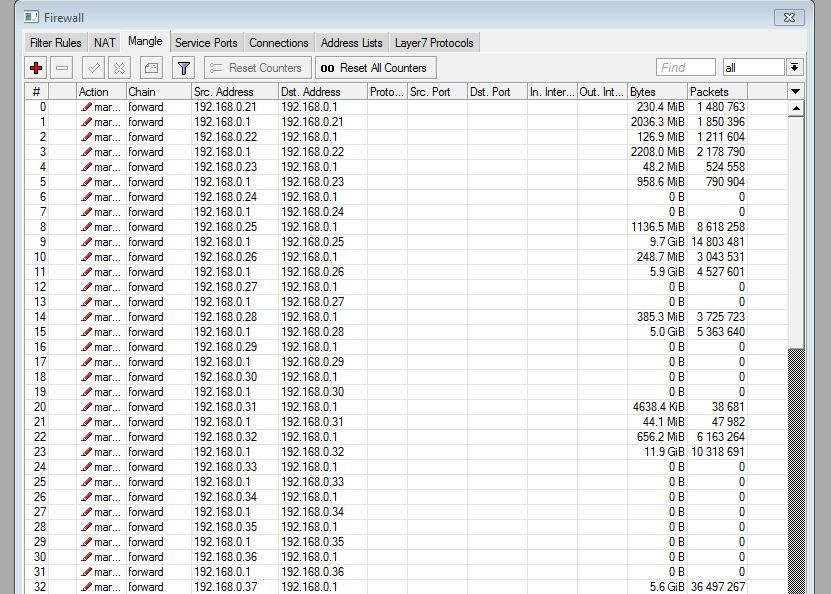Click bytes value 4638.4 KiB
This screenshot has height=594, width=831.
point(658,407)
